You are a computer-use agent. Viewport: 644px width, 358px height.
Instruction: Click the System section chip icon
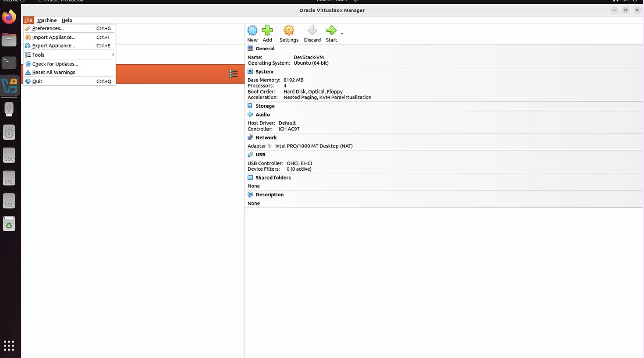click(250, 71)
